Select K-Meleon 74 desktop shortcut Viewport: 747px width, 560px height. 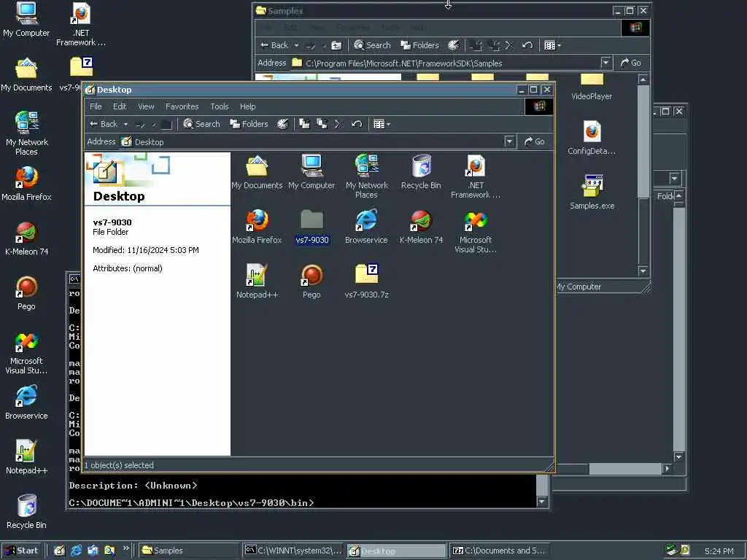click(x=27, y=238)
